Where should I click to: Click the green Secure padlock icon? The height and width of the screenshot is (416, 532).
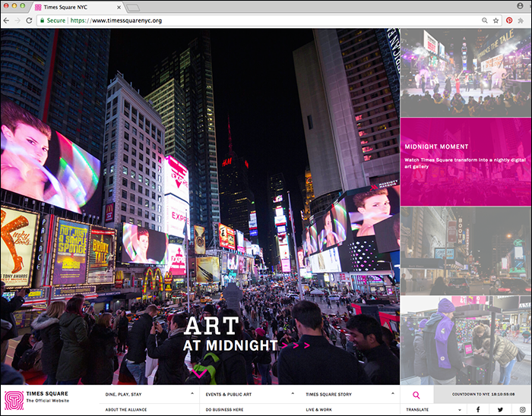tap(42, 20)
